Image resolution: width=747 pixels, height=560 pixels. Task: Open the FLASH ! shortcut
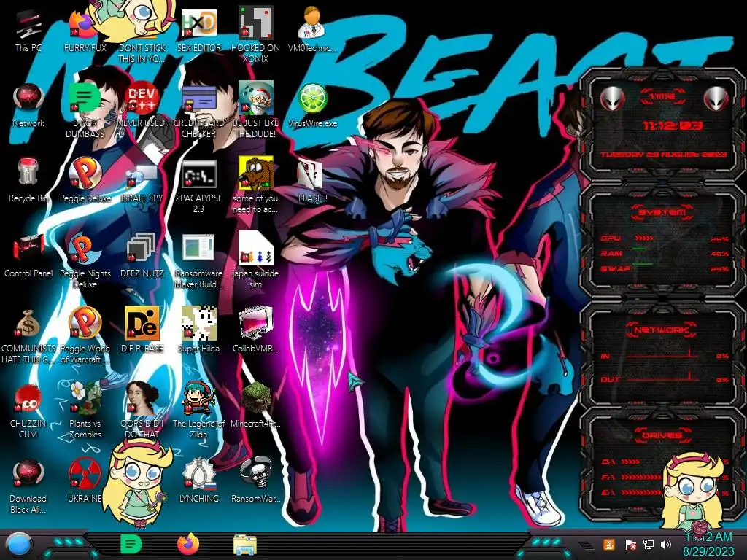point(310,174)
